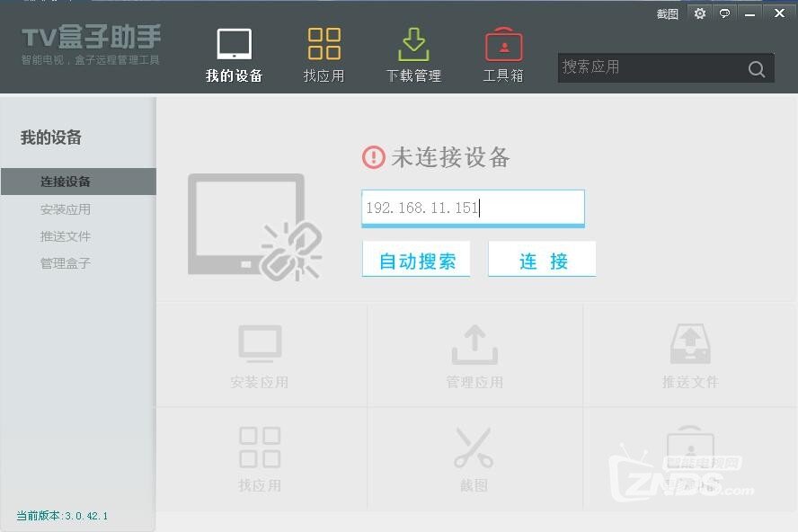Select 推送文件 in the sidebar

[x=66, y=236]
